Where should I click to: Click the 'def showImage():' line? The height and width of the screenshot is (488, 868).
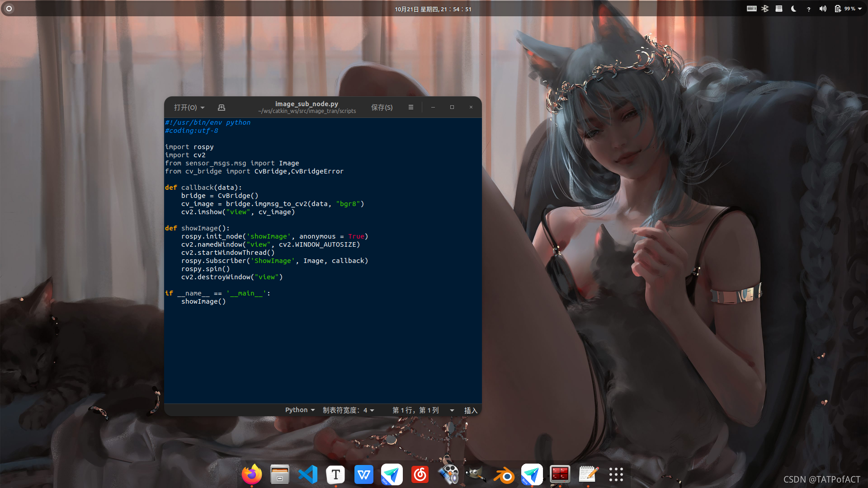[198, 228]
